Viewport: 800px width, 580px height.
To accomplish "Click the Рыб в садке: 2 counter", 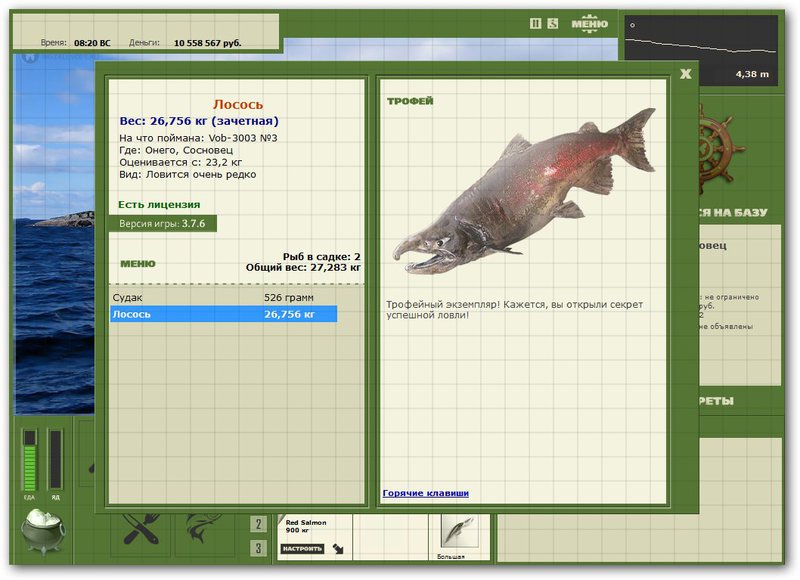I will point(321,257).
